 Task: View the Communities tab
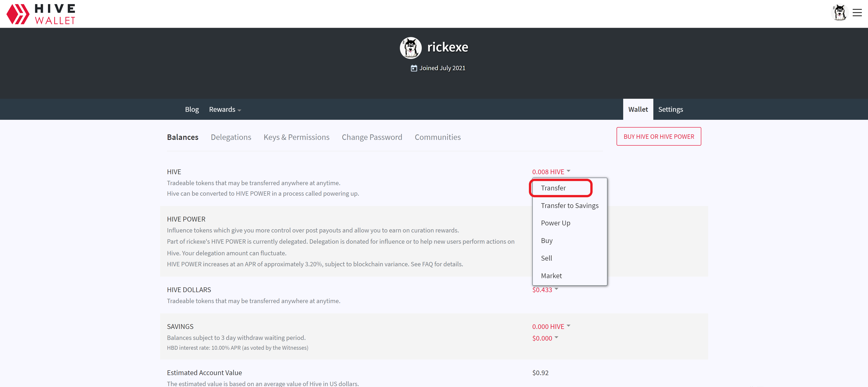tap(437, 137)
